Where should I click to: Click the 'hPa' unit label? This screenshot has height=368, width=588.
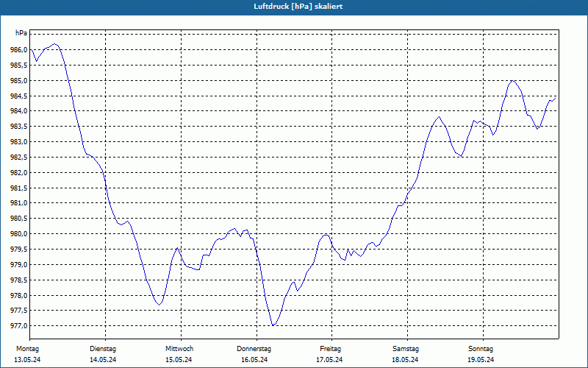pyautogui.click(x=21, y=33)
